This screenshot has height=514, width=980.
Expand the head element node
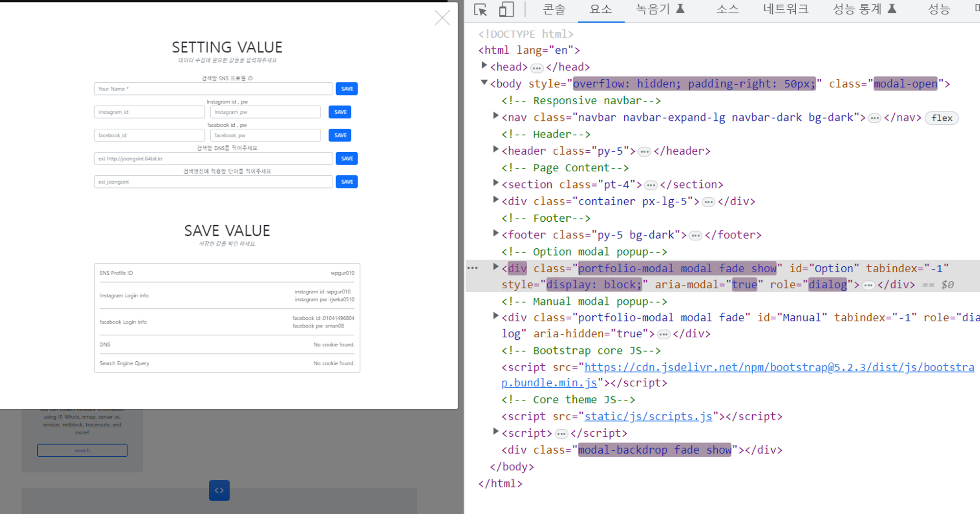click(484, 66)
